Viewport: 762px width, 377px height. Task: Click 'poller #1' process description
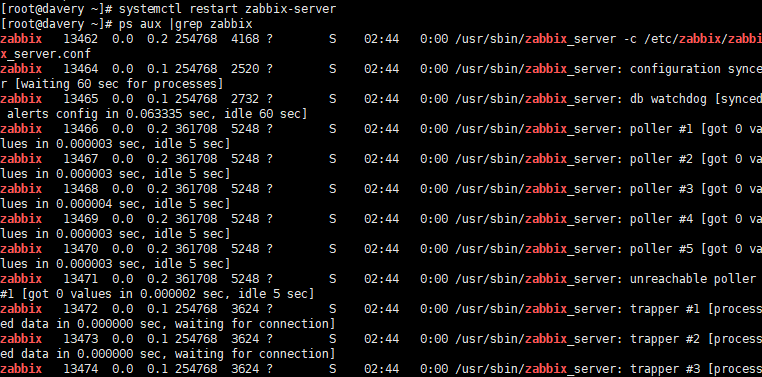661,129
